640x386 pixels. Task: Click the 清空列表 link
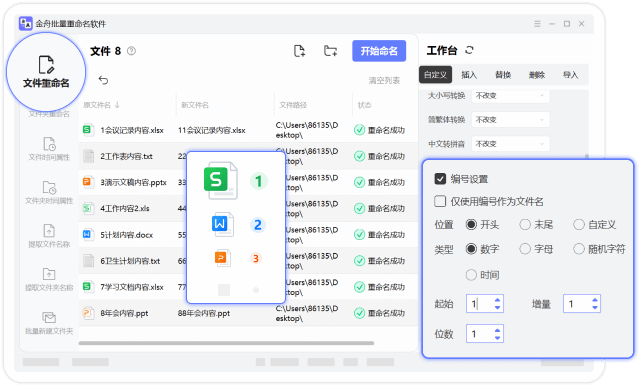pos(384,80)
